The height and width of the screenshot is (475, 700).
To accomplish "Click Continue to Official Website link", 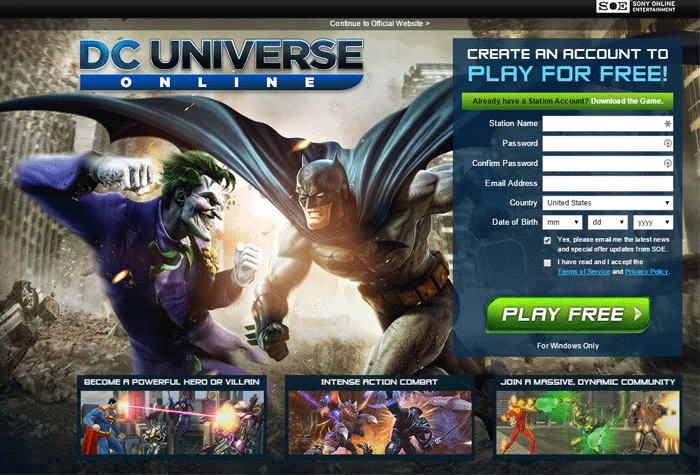I will pyautogui.click(x=379, y=23).
